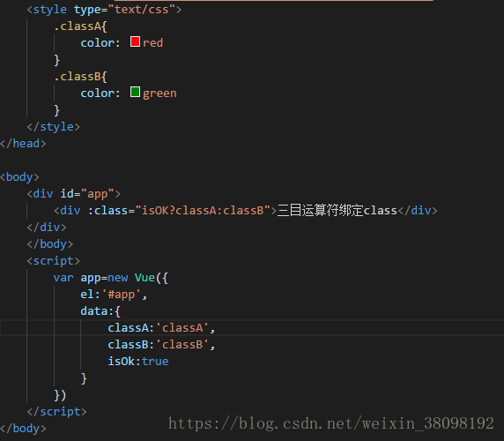Click the 'red' color value text

pyautogui.click(x=153, y=43)
